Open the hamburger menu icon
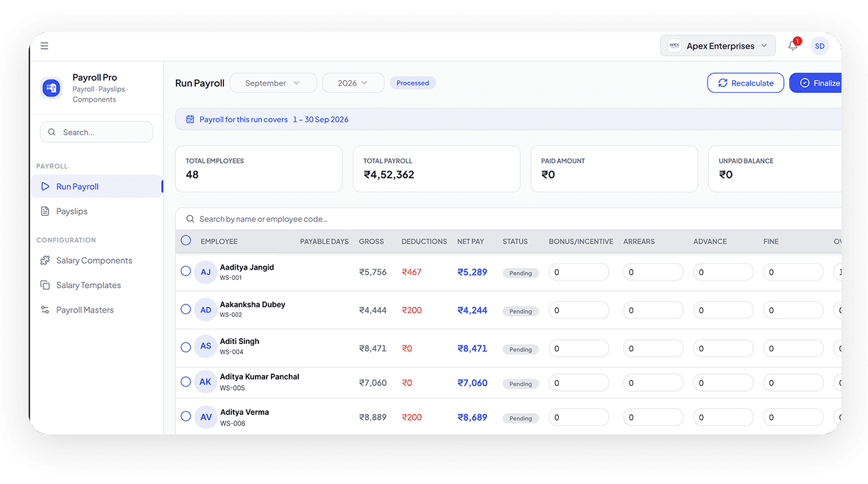868x484 pixels. click(44, 46)
